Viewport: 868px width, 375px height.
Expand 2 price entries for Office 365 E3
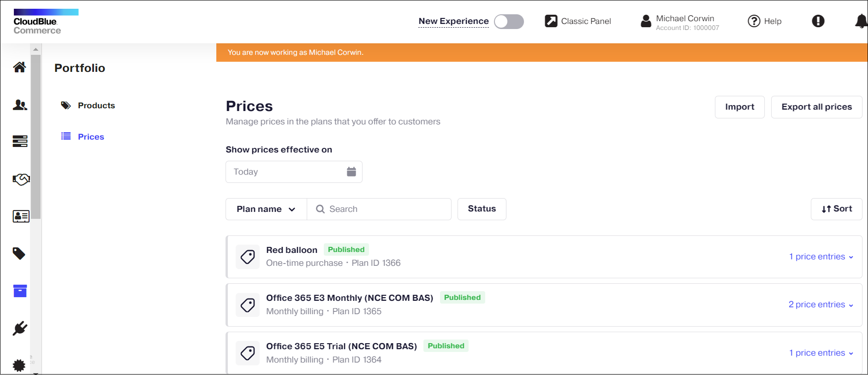click(x=821, y=305)
